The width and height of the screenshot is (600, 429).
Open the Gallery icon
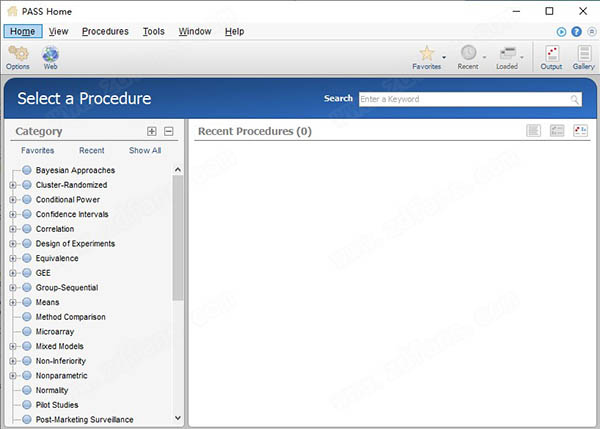point(584,54)
